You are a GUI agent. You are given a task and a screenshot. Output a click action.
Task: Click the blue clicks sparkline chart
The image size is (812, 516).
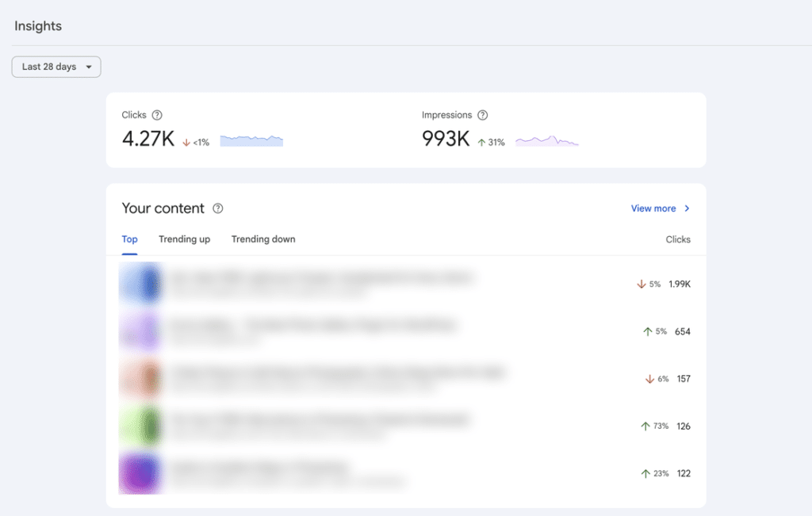pos(251,141)
